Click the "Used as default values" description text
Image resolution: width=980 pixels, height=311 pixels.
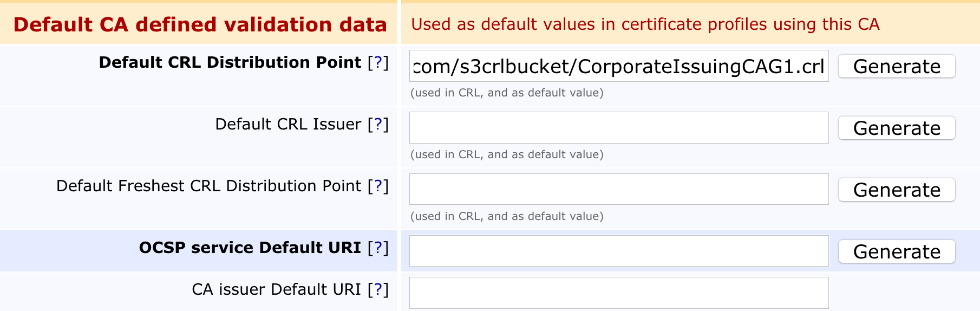pos(645,24)
